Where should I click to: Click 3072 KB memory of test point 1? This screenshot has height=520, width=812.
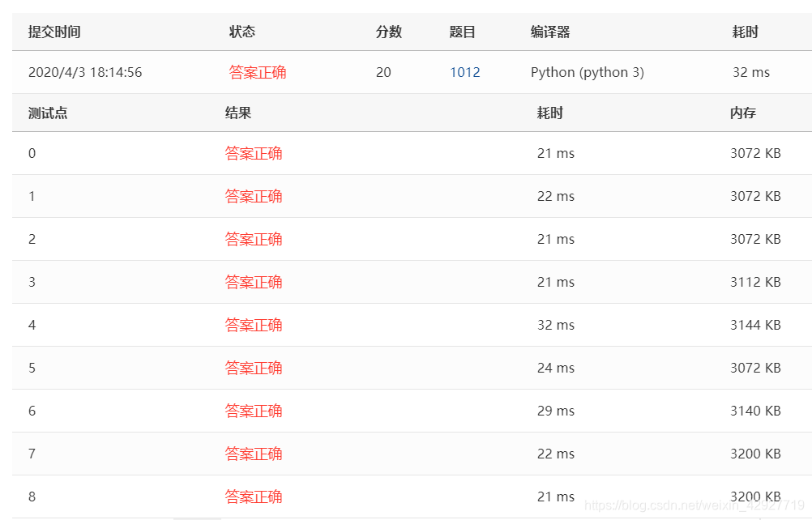click(755, 196)
